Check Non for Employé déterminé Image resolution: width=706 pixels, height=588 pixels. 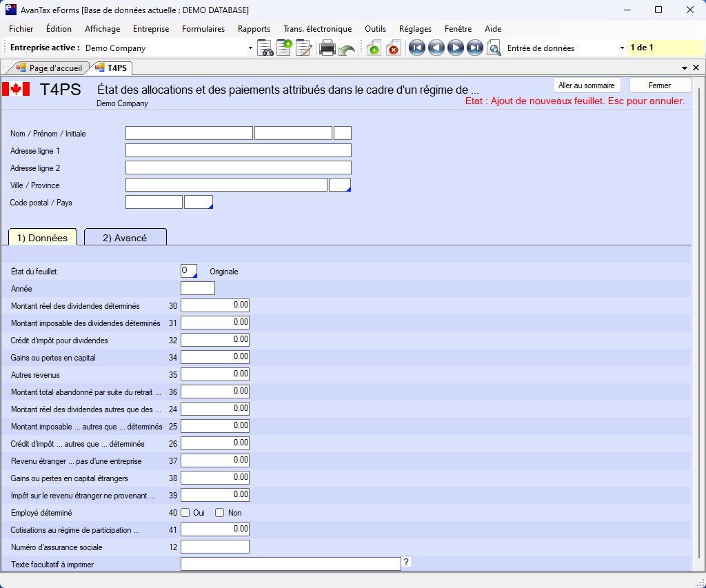(x=220, y=513)
